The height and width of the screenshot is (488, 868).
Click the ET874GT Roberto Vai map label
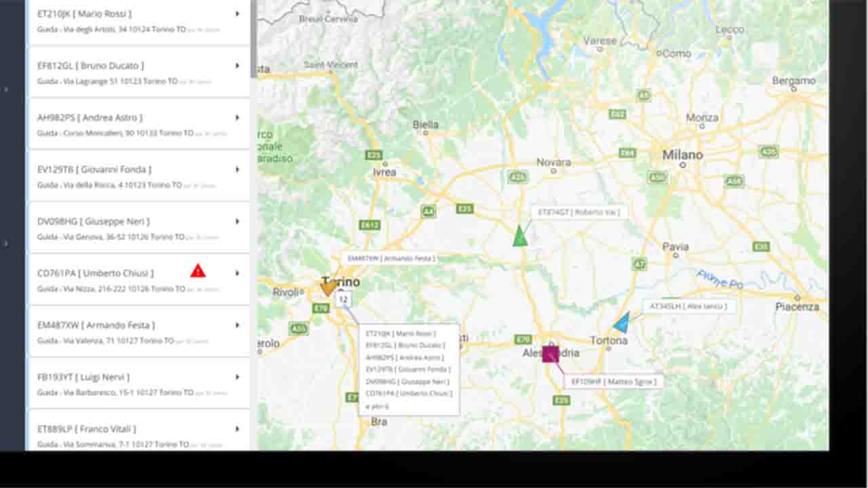[580, 211]
